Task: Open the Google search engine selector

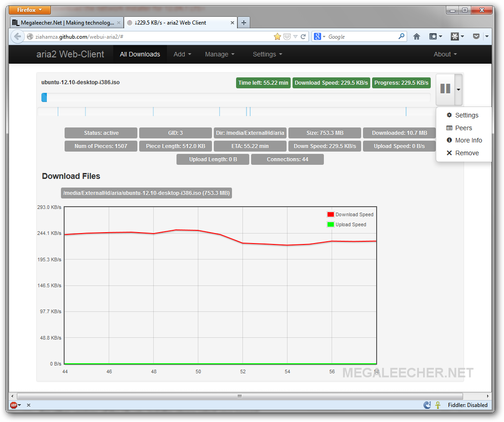Action: [x=319, y=37]
